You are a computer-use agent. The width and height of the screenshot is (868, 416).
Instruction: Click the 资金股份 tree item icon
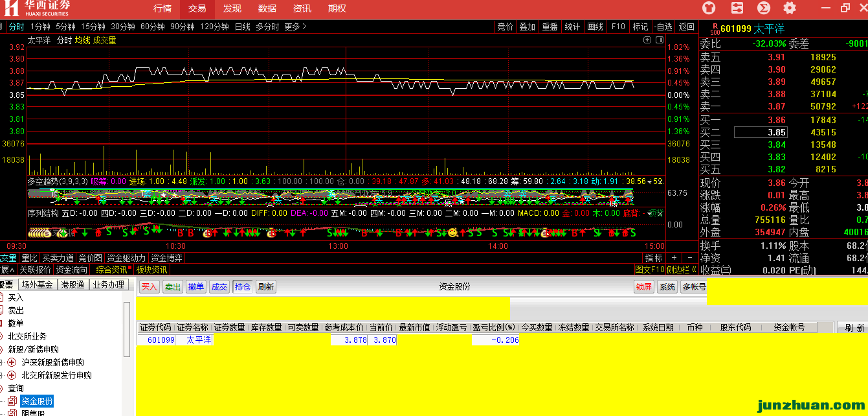pyautogui.click(x=13, y=401)
